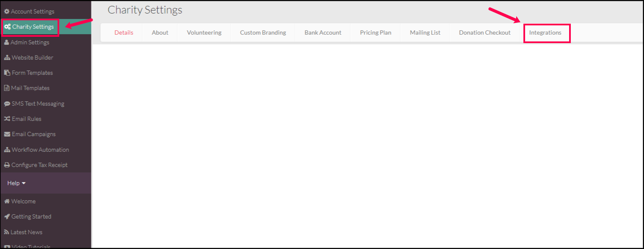Click the Charity Settings page heading
The width and height of the screenshot is (644, 249).
click(145, 10)
